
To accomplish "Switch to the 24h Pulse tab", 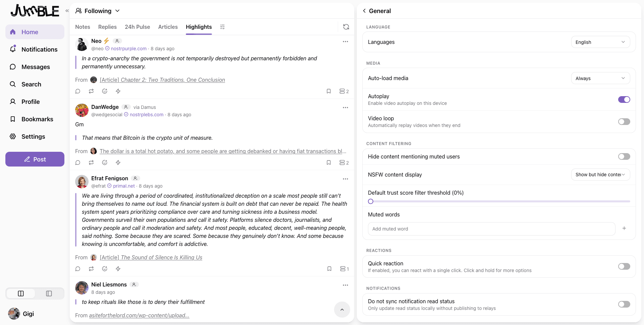I will (138, 27).
